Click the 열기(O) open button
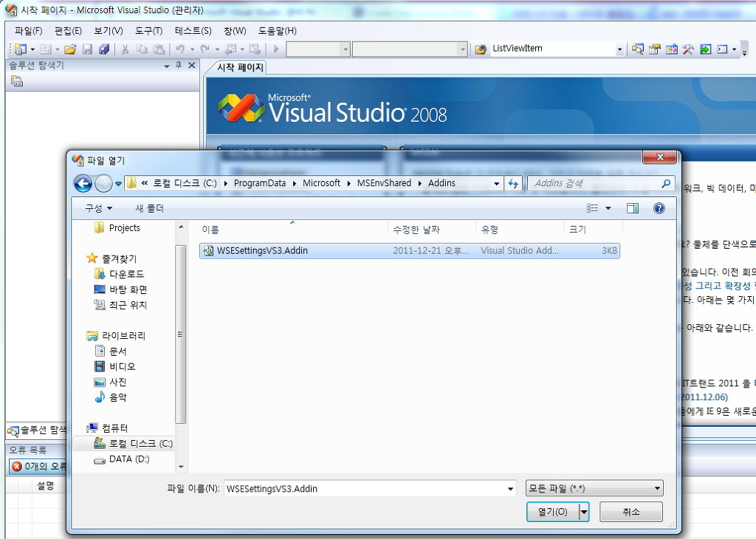This screenshot has width=756, height=539. click(x=552, y=512)
